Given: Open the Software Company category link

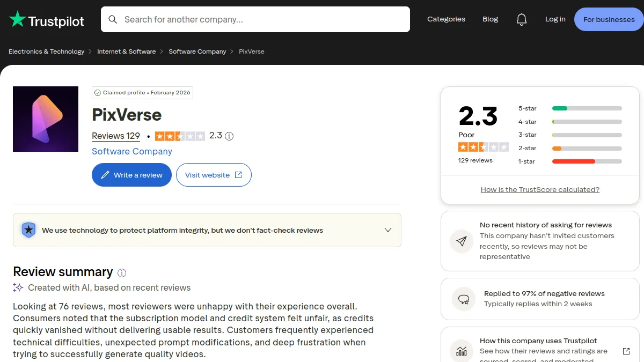Looking at the screenshot, I should coord(132,151).
